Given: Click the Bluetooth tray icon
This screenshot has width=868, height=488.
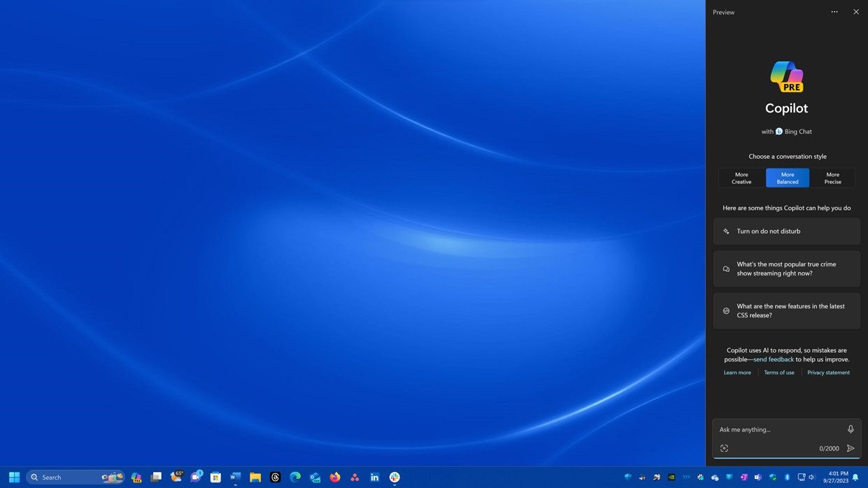Looking at the screenshot, I should click(x=787, y=478).
